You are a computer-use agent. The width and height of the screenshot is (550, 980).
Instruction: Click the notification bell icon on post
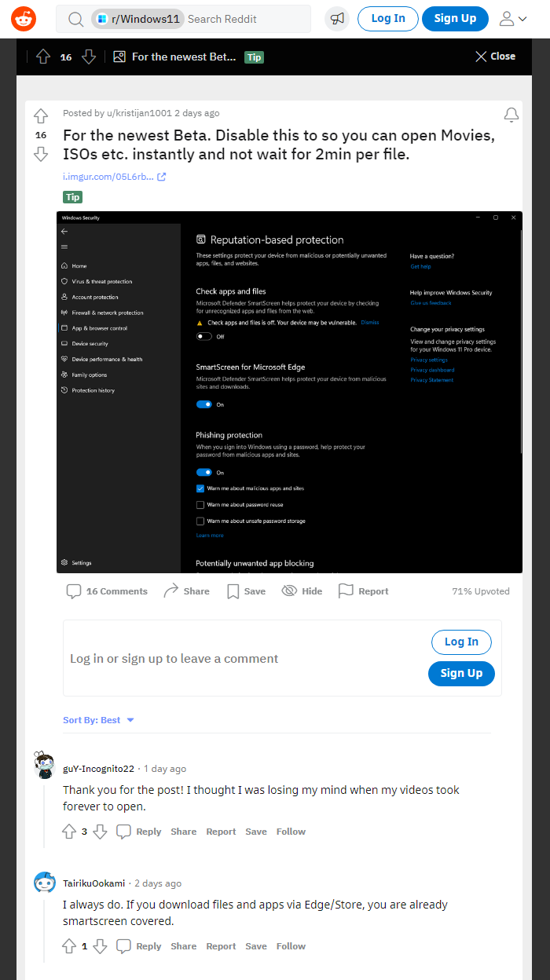click(511, 115)
